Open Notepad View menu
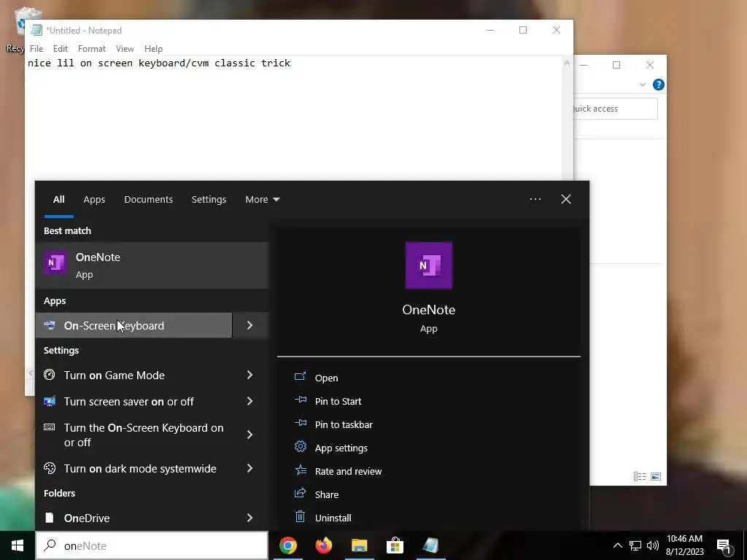747x560 pixels. point(125,49)
